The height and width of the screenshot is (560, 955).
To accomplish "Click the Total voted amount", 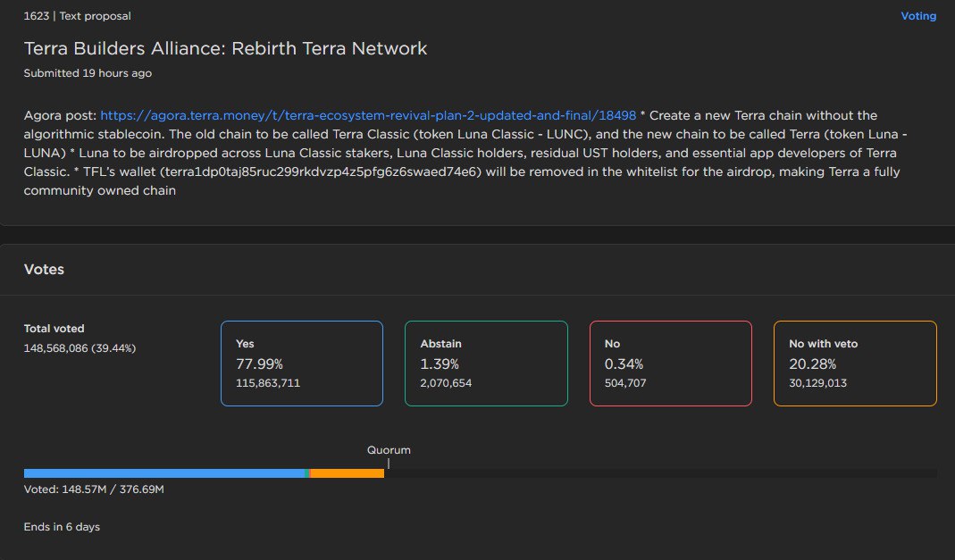I will 80,347.
